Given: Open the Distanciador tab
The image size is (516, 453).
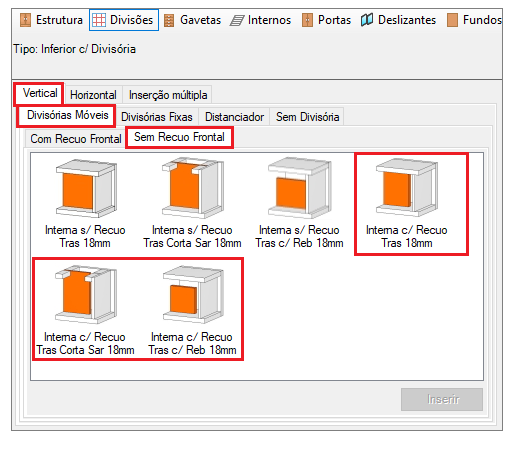Looking at the screenshot, I should pyautogui.click(x=234, y=117).
